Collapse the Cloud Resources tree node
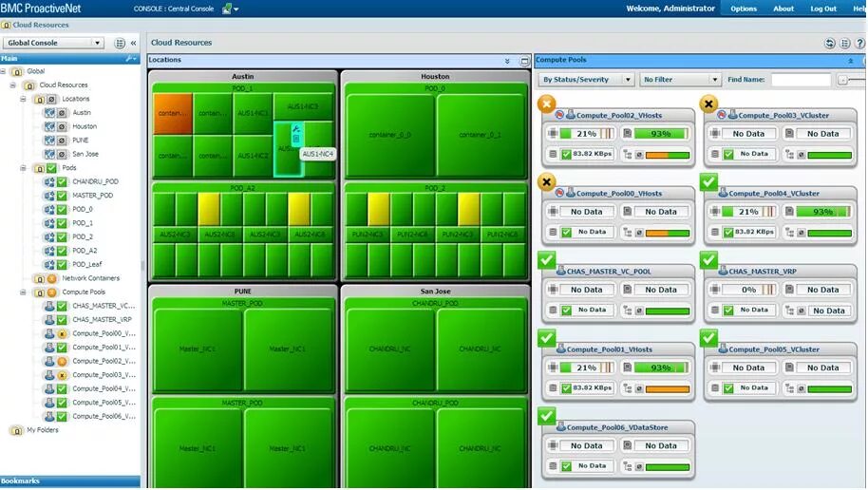The image size is (868, 490). coord(13,85)
